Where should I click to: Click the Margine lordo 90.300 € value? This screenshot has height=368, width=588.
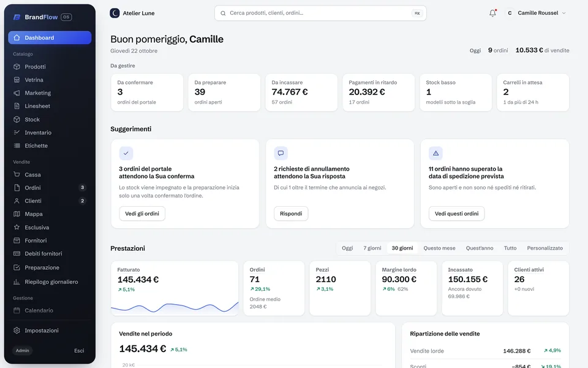click(399, 280)
